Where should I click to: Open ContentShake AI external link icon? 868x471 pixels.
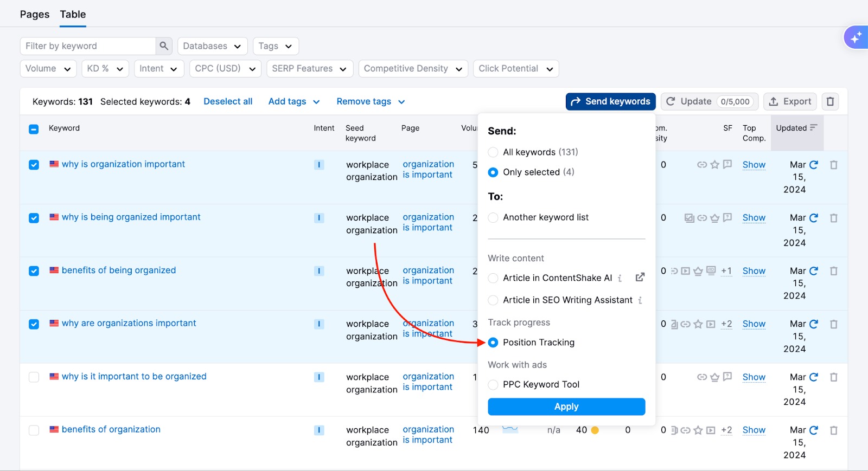point(640,278)
